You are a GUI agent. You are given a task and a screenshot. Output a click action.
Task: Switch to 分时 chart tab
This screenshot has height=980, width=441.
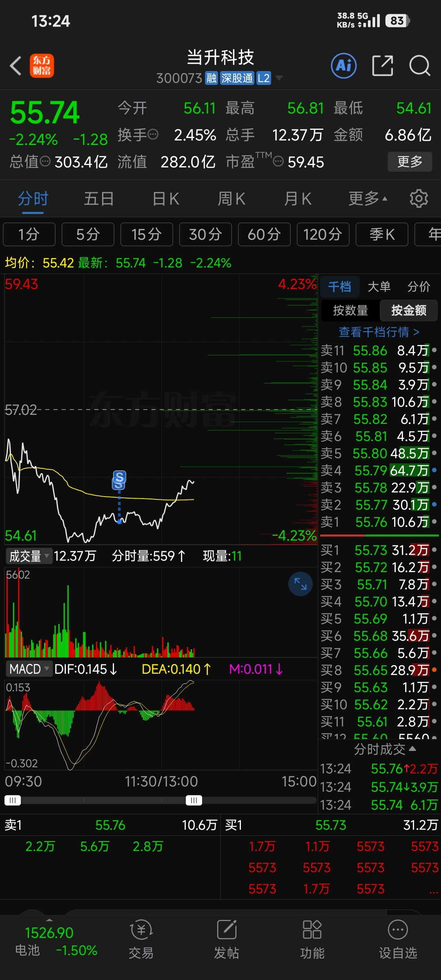point(33,199)
